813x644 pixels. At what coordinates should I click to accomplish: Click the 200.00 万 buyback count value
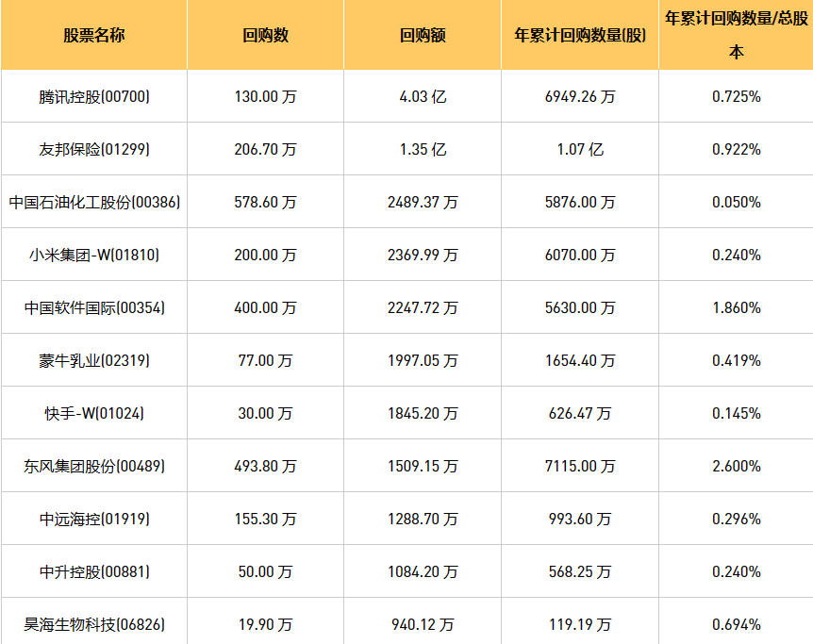coord(265,256)
